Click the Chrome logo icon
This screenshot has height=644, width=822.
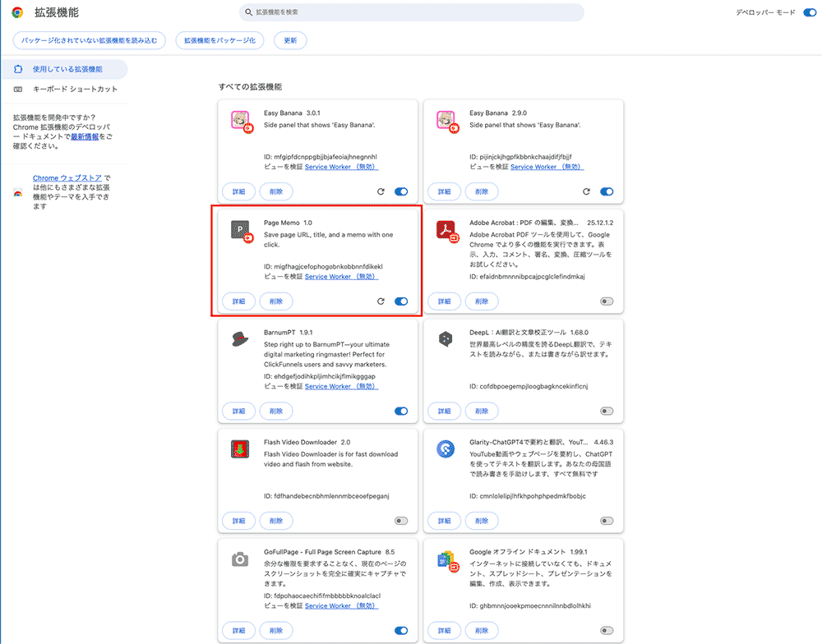[17, 13]
